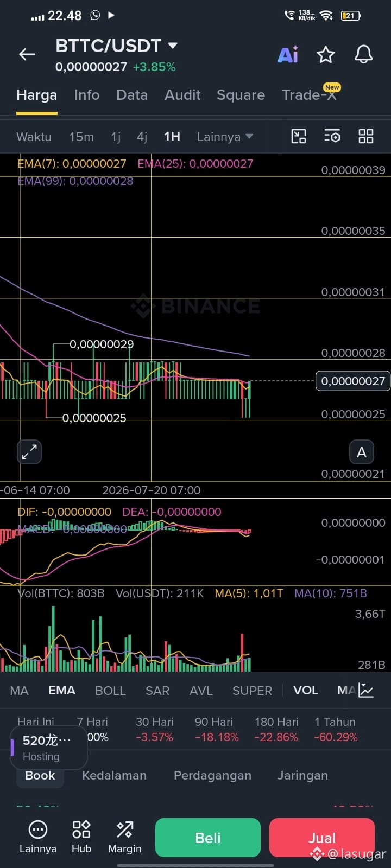The width and height of the screenshot is (391, 868).
Task: Add BTTC/USDT to favorites star
Action: (x=325, y=54)
